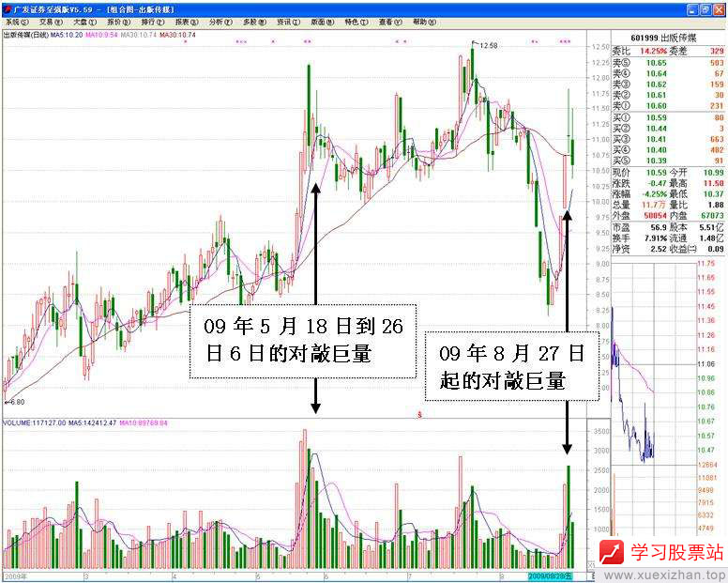
Task: Click the MA5:10.20 indicator label
Action: (x=67, y=35)
